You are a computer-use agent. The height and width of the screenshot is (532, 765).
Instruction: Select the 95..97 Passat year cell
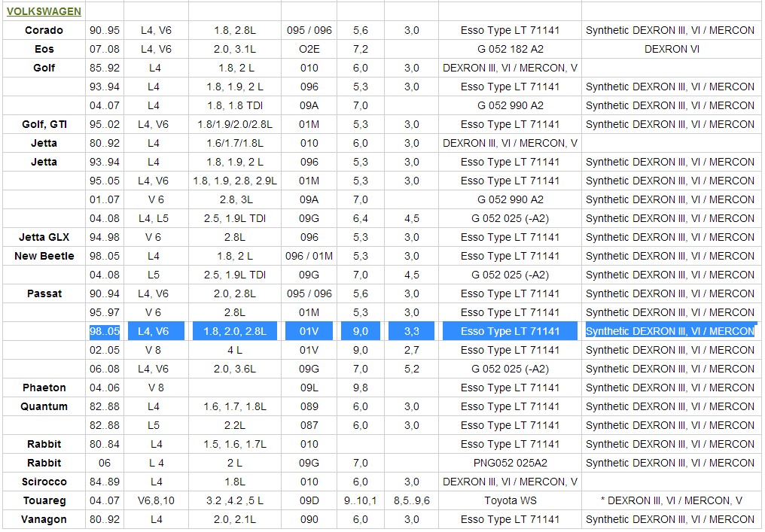105,312
